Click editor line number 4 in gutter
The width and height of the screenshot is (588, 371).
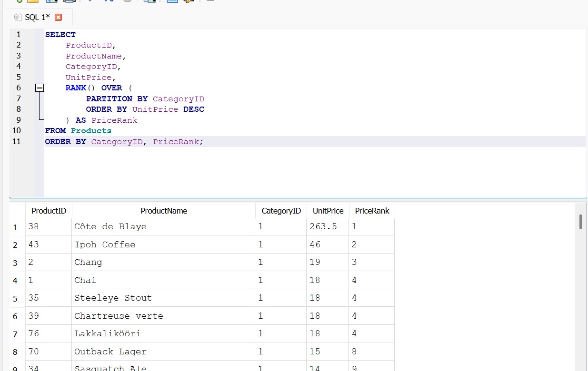point(19,66)
